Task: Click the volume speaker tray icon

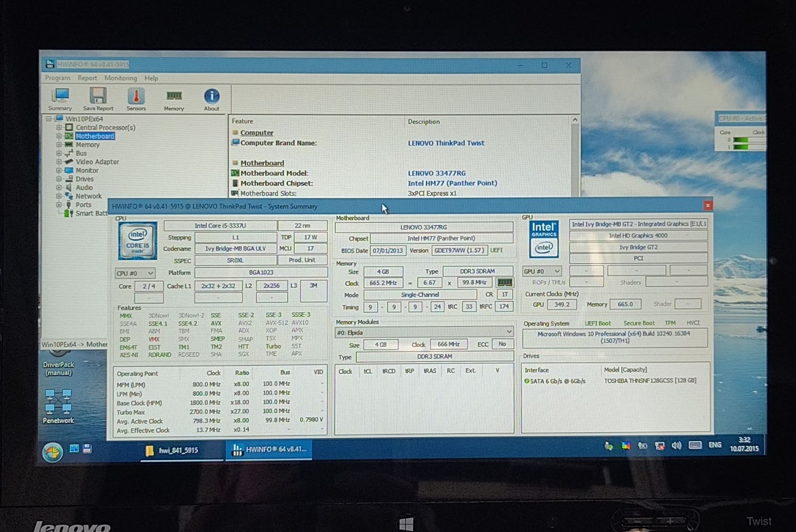Action: click(x=676, y=446)
